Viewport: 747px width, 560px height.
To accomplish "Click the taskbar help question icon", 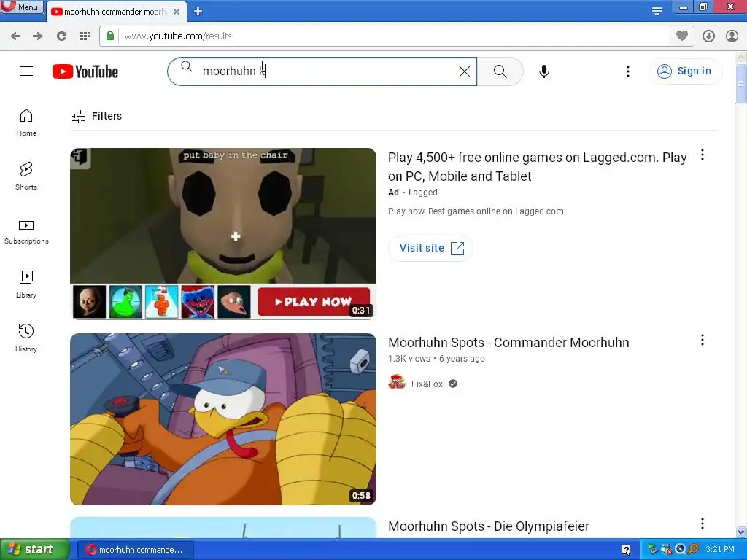I will 626,550.
